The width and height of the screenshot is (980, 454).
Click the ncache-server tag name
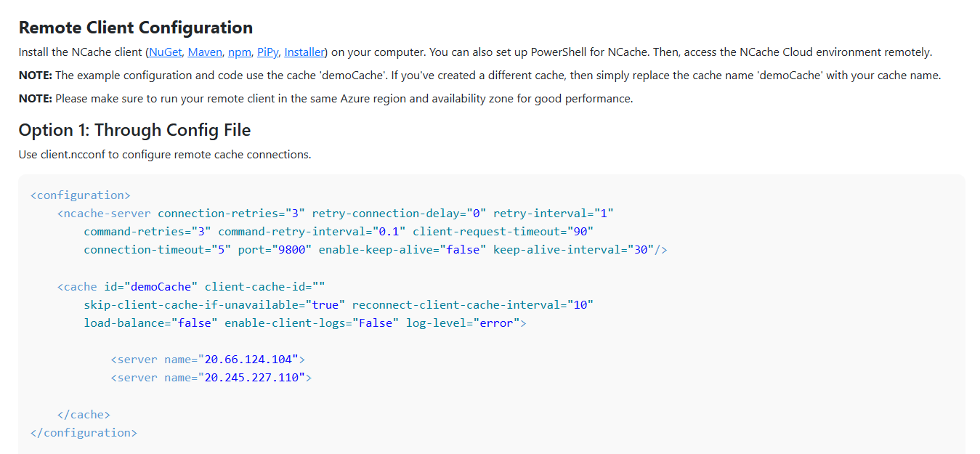(108, 213)
